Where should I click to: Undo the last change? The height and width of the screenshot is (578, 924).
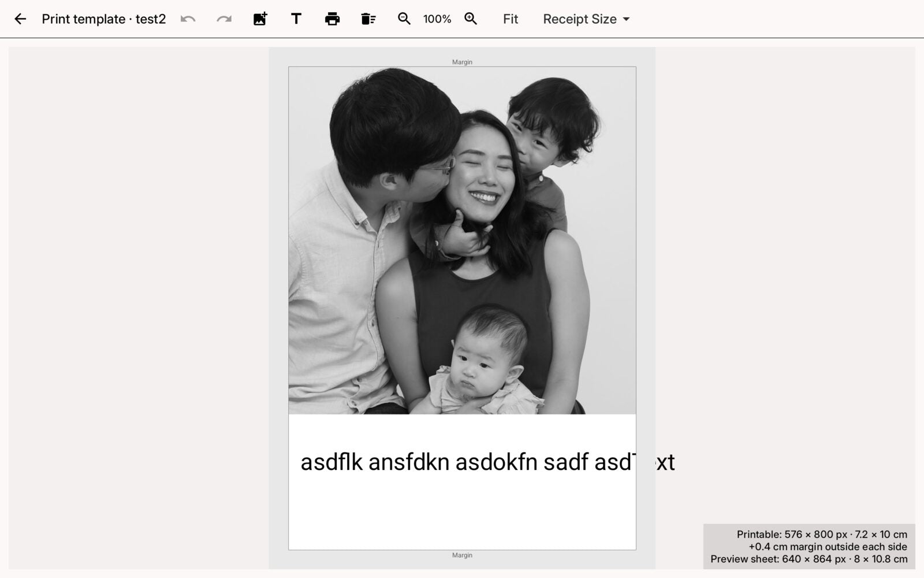pos(188,19)
